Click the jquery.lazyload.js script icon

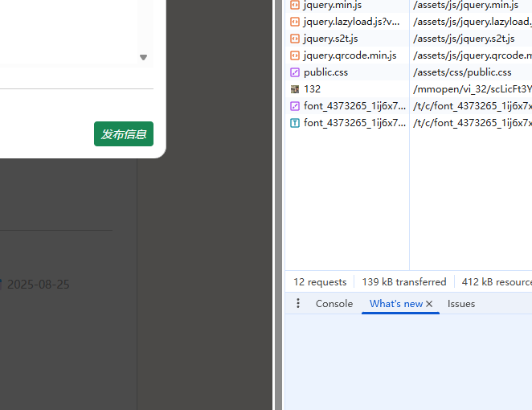coord(295,22)
